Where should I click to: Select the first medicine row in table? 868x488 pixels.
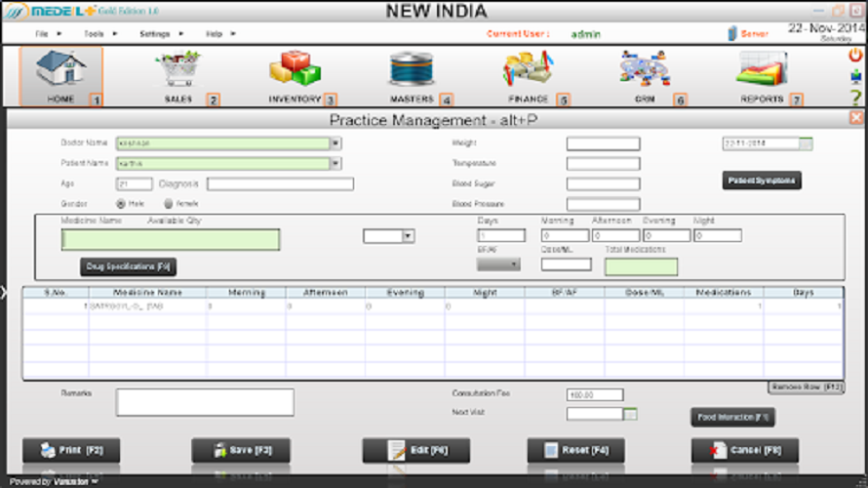433,306
